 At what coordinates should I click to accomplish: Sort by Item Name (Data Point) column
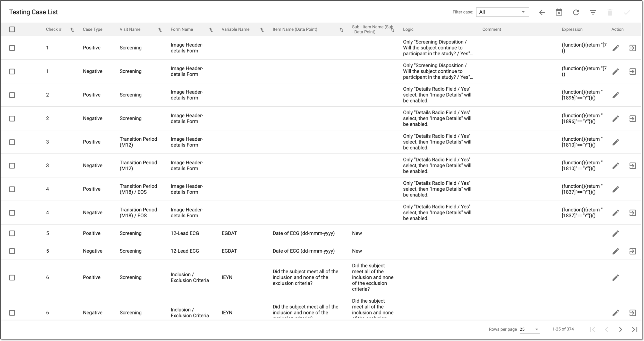coord(341,30)
